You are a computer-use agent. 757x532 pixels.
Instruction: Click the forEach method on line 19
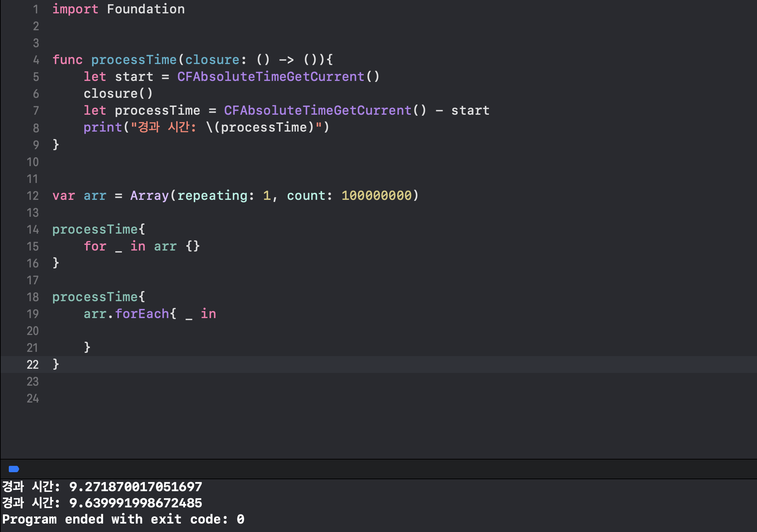(x=142, y=314)
